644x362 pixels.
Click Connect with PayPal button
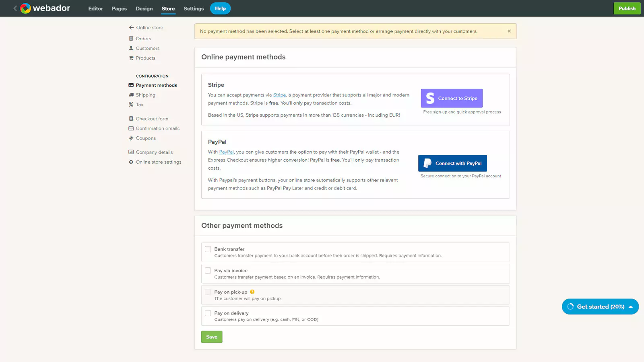tap(452, 163)
